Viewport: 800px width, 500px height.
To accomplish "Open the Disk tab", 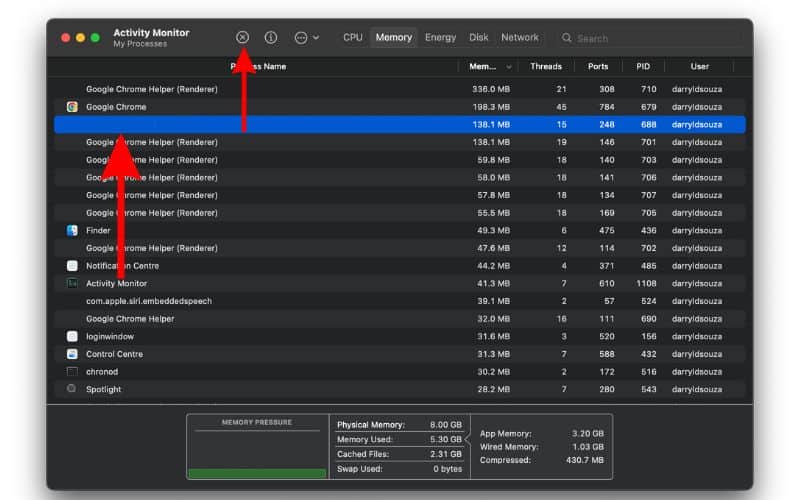I will pyautogui.click(x=479, y=38).
